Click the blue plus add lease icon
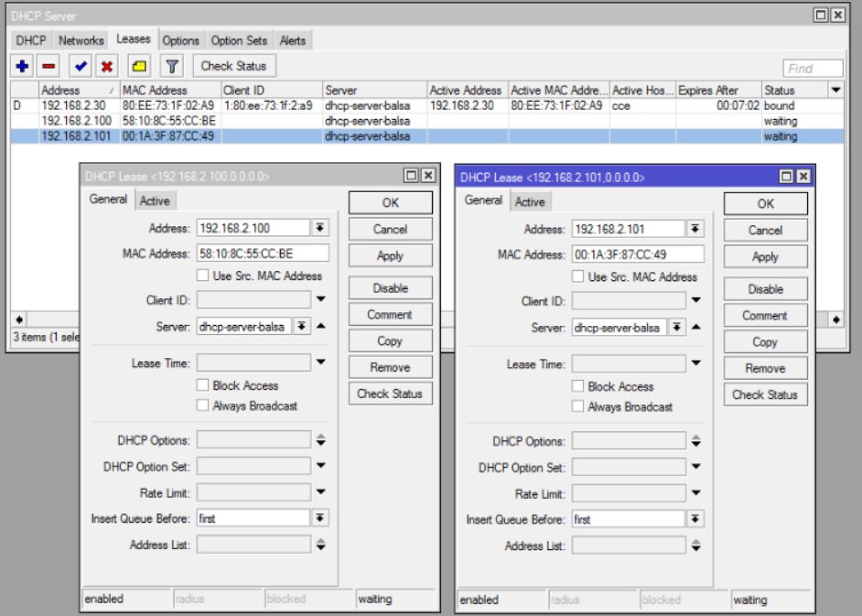This screenshot has width=862, height=616. 23,66
